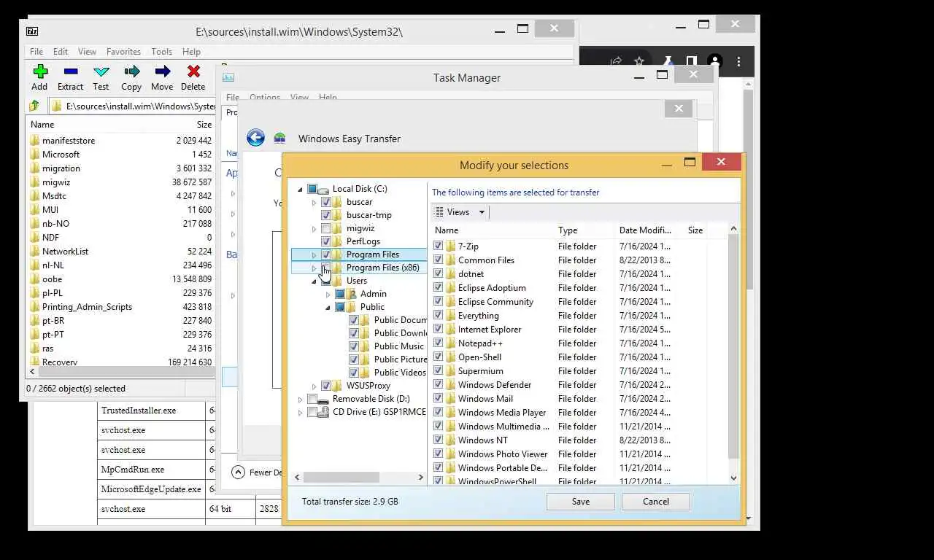The width and height of the screenshot is (934, 560).
Task: Collapse the Public folder node
Action: [x=328, y=307]
